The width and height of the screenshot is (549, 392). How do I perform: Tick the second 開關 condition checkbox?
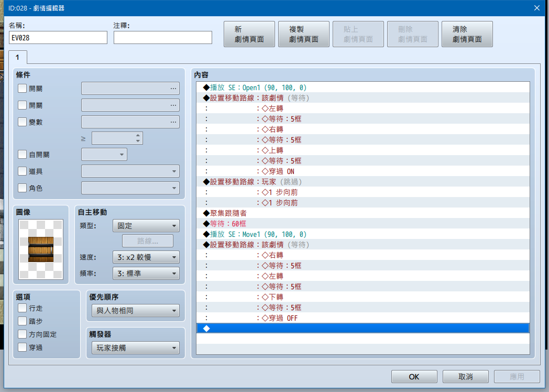(x=22, y=105)
